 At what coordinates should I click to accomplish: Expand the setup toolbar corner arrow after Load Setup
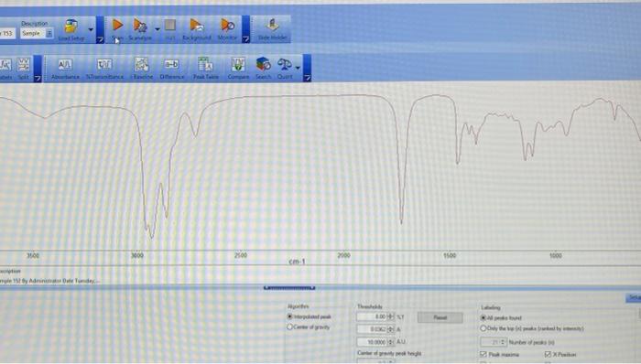pyautogui.click(x=100, y=39)
